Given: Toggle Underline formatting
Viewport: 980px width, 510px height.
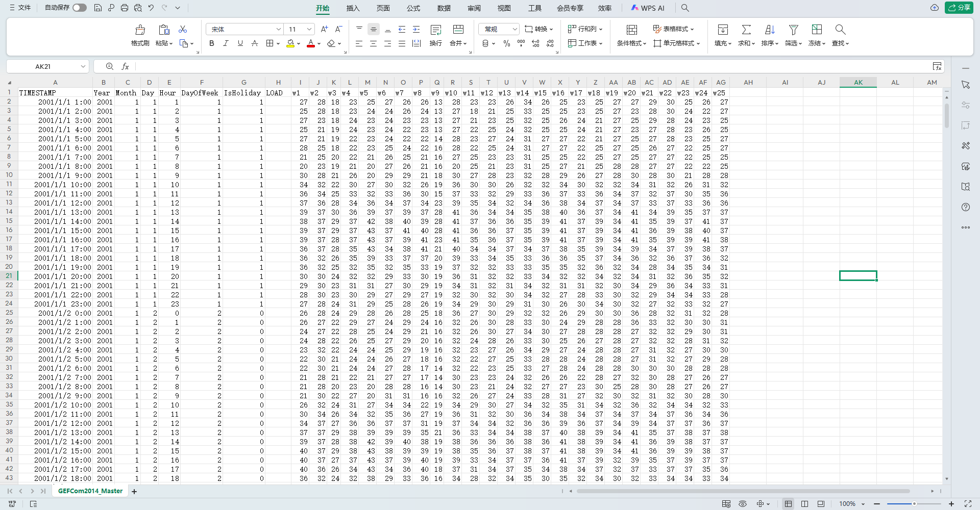Looking at the screenshot, I should pyautogui.click(x=240, y=43).
